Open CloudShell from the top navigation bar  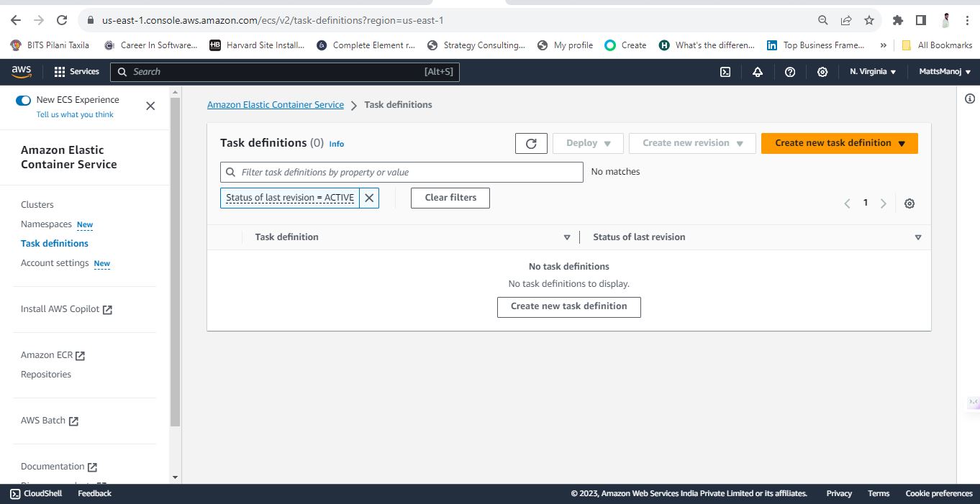725,72
